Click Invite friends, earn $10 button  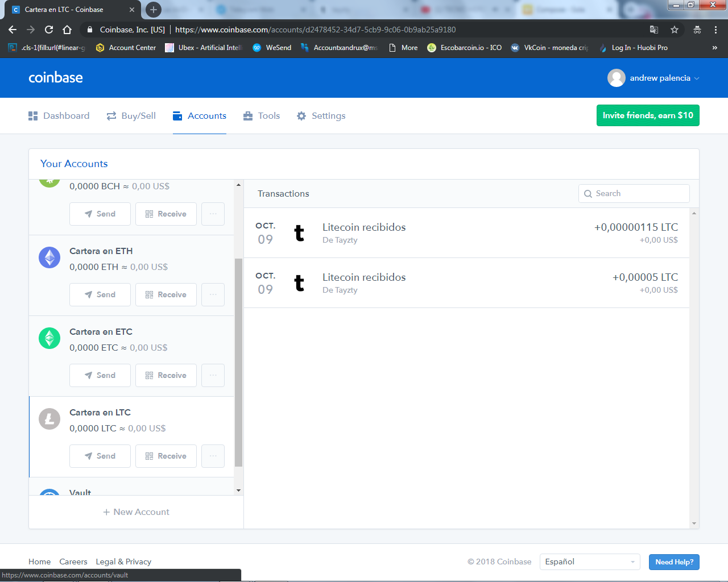click(x=648, y=115)
